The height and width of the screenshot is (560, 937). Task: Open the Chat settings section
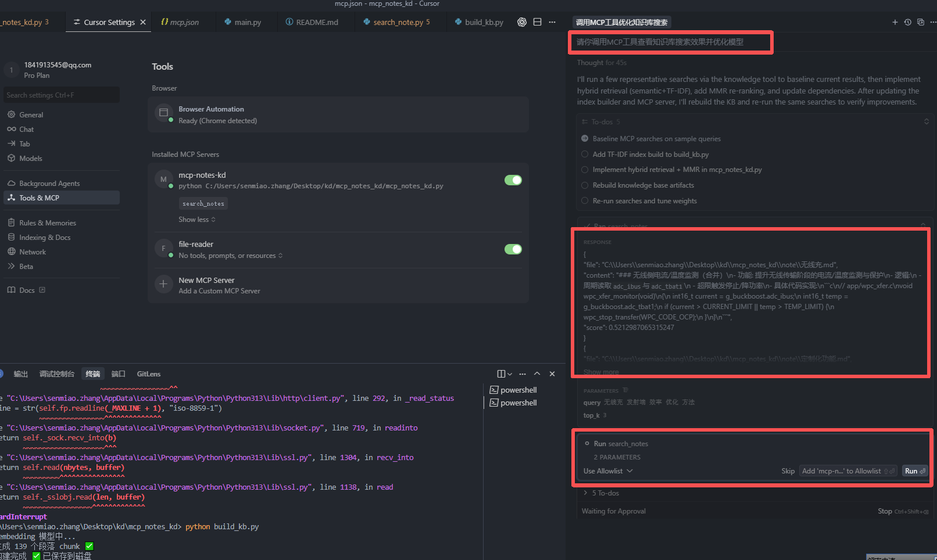click(62, 129)
